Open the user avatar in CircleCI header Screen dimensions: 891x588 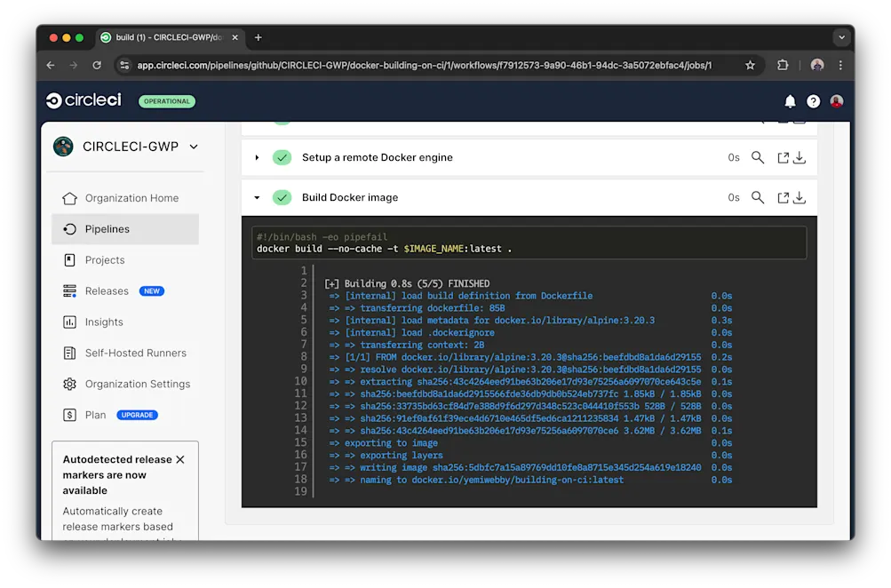coord(837,101)
